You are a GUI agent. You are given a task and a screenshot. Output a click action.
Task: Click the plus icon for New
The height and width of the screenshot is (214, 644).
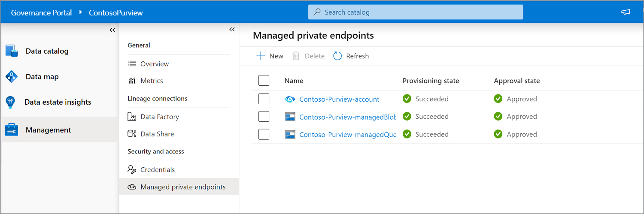click(x=261, y=56)
